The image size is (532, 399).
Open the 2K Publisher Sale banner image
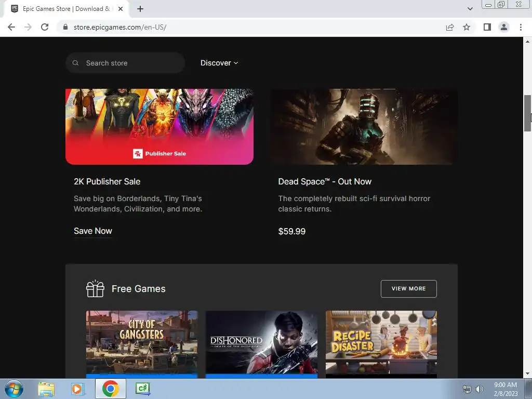(159, 127)
